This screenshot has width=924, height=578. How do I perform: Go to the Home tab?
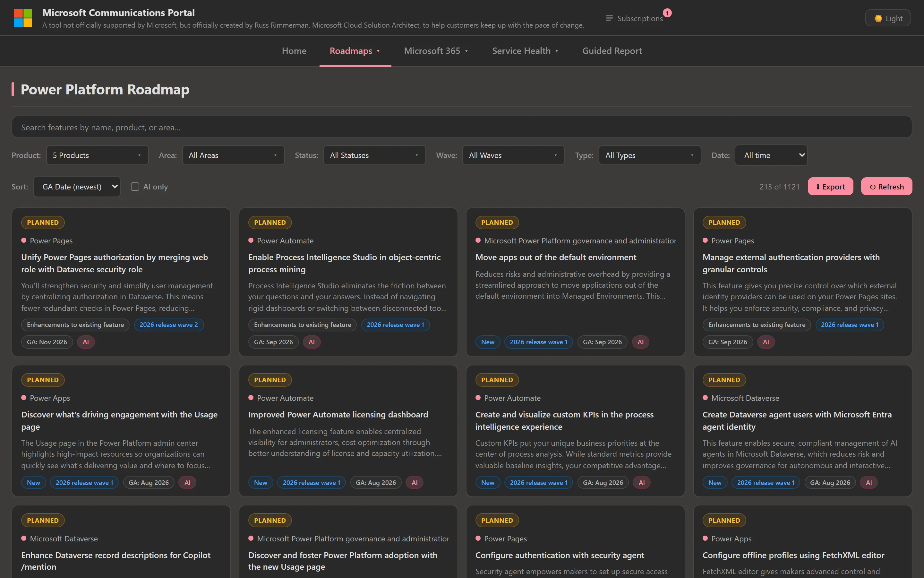(x=294, y=51)
